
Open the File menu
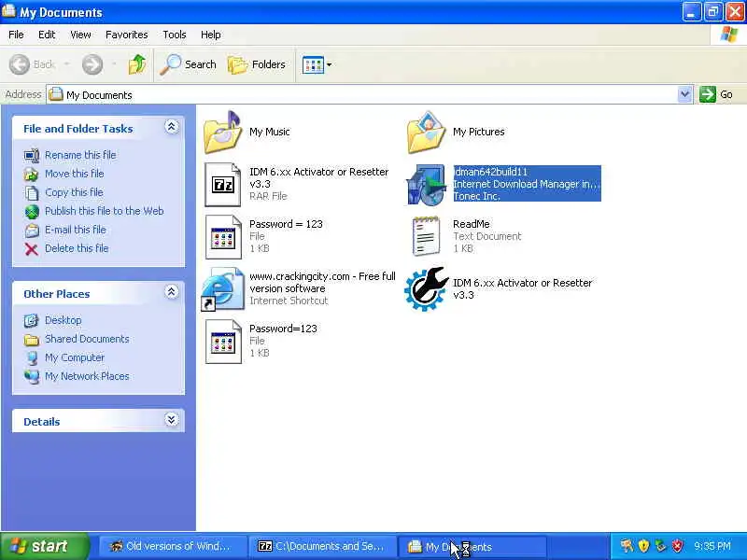(x=16, y=35)
